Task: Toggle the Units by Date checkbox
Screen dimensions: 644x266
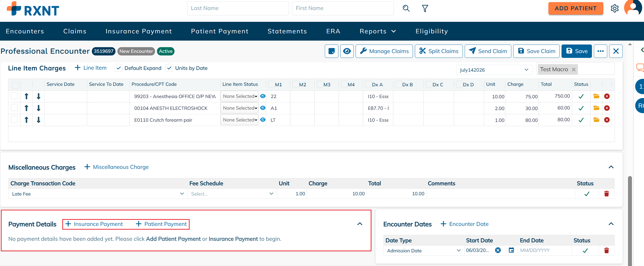Action: 169,68
